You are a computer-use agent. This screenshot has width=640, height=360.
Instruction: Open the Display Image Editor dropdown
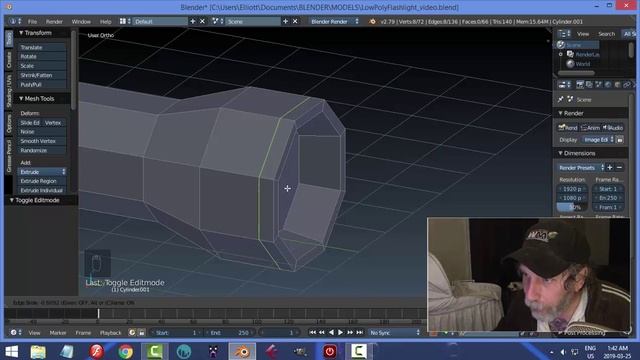(598, 140)
